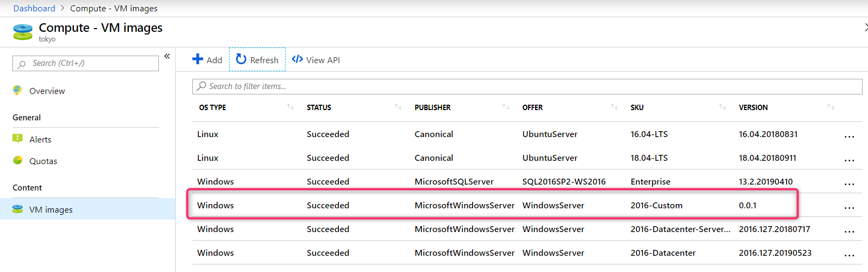The height and width of the screenshot is (272, 868).
Task: Click the PUBLISHER column header
Action: 433,107
